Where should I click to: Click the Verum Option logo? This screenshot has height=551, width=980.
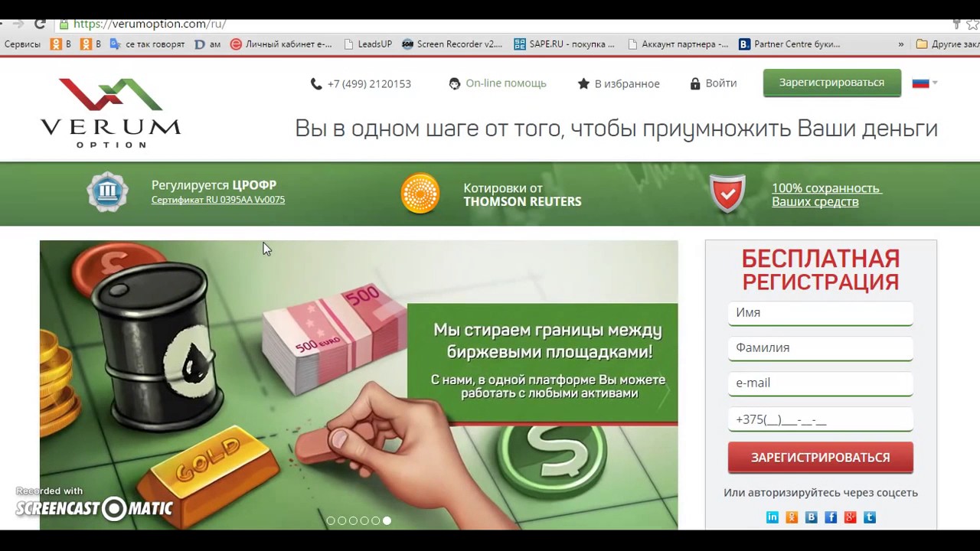(x=111, y=112)
